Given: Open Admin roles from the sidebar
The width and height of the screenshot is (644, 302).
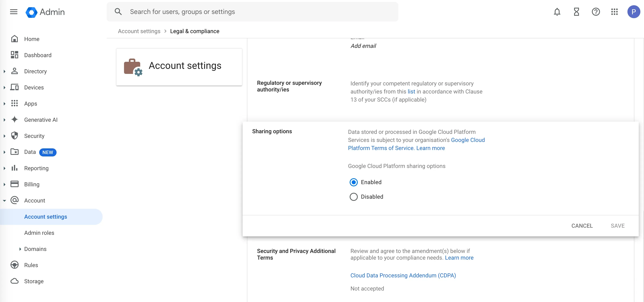Looking at the screenshot, I should point(39,233).
